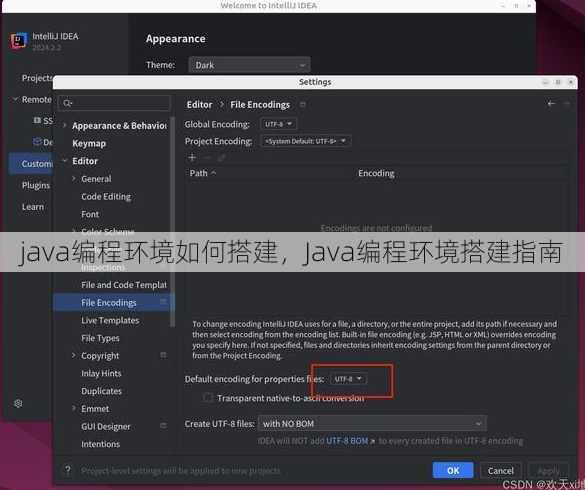
Task: Open the UTF-8 BOM link
Action: (347, 441)
